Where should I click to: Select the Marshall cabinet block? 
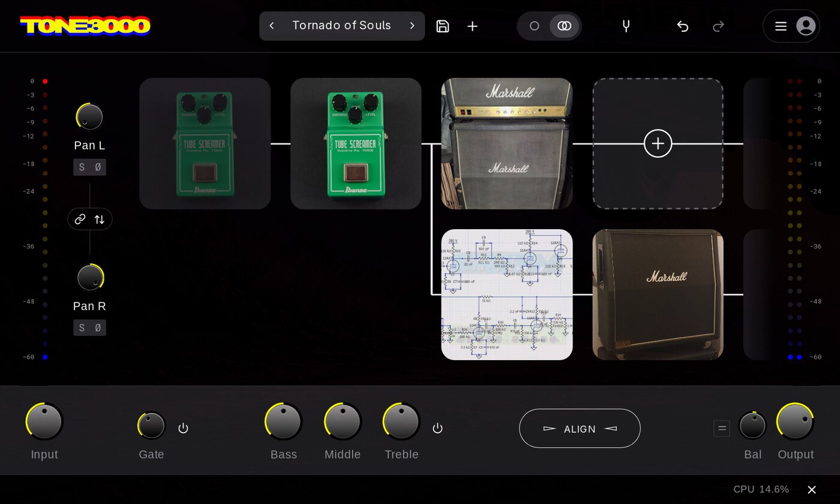coord(658,295)
